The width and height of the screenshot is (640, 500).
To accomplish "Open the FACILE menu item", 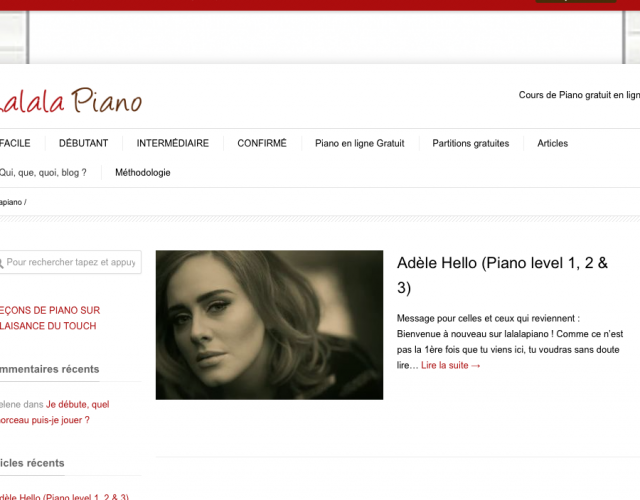I will click(15, 143).
